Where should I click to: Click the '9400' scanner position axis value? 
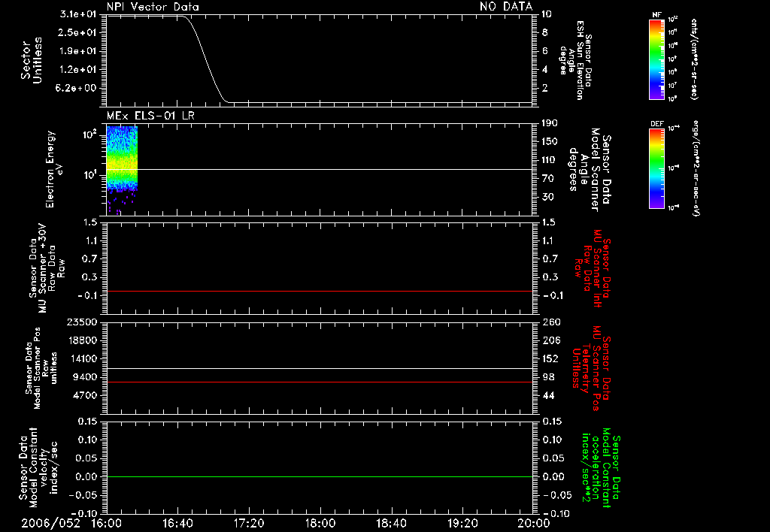(x=85, y=377)
